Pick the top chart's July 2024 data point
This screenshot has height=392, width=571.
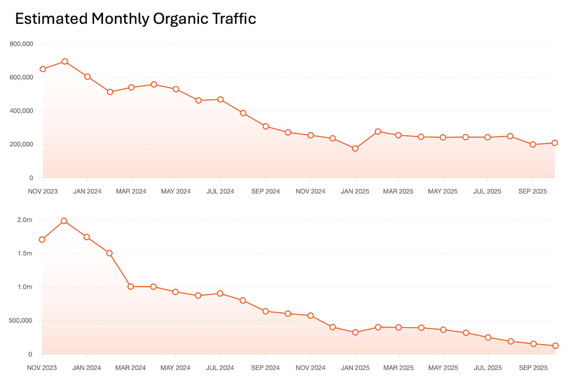(x=220, y=100)
